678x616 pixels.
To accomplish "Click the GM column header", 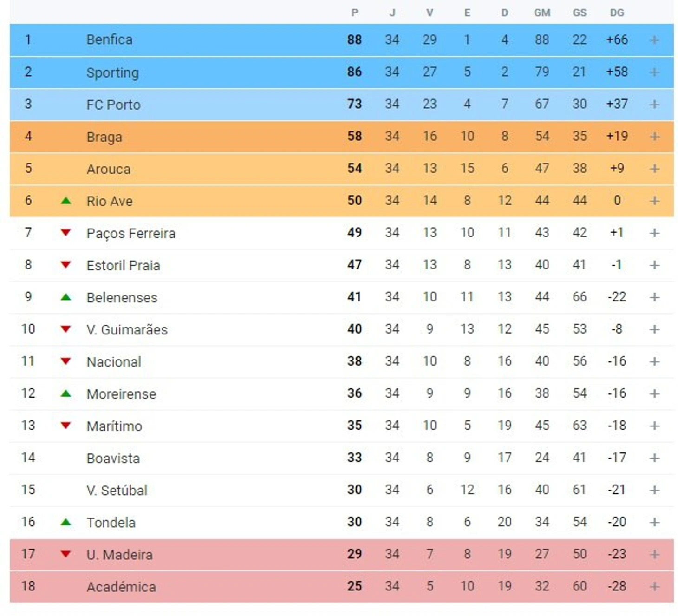I will pos(542,13).
